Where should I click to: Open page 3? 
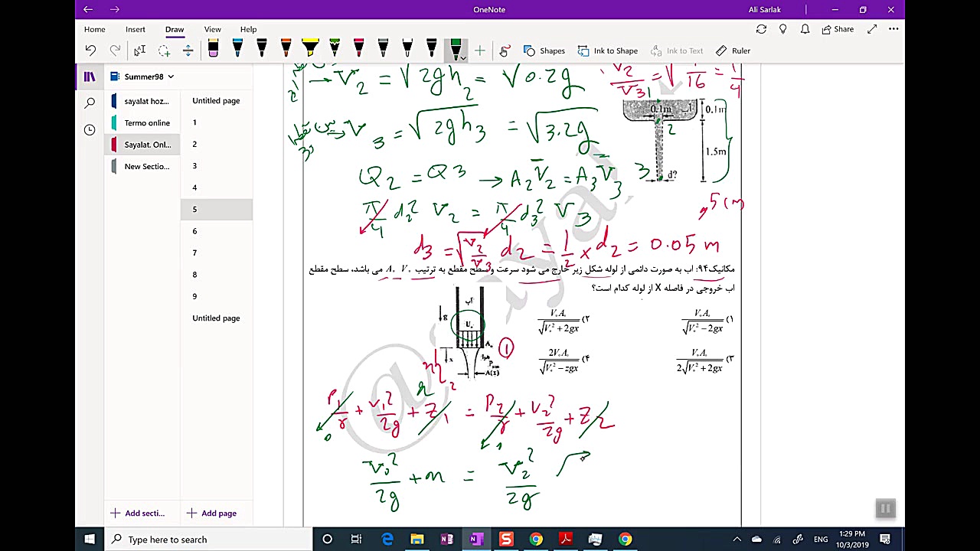point(217,166)
